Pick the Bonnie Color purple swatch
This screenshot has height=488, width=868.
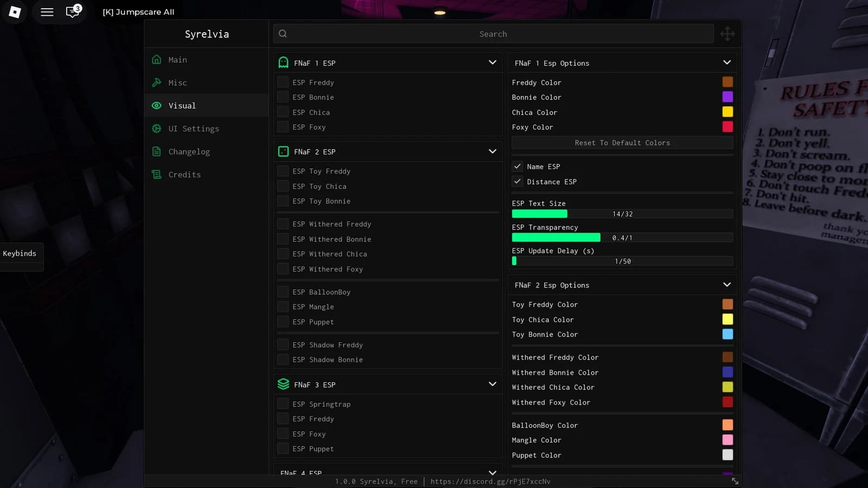point(727,97)
